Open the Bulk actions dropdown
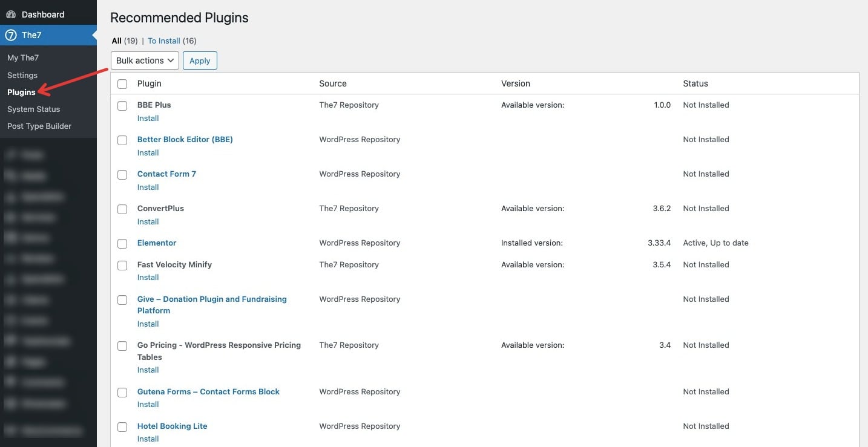 pos(145,60)
